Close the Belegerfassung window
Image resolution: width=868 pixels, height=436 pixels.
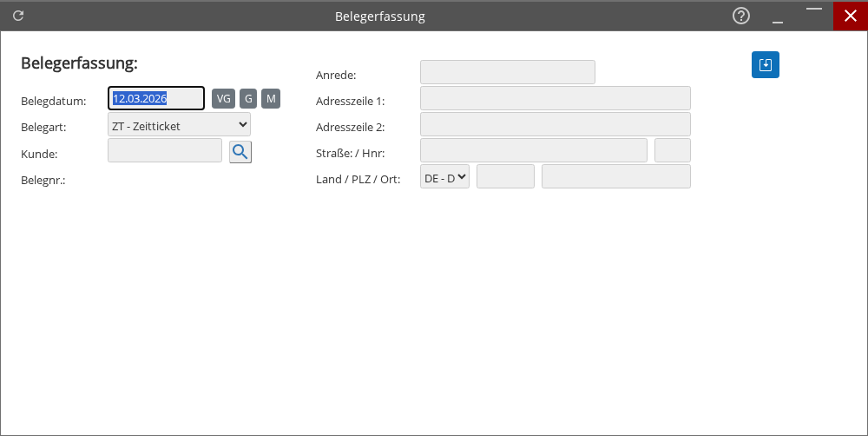(x=850, y=16)
